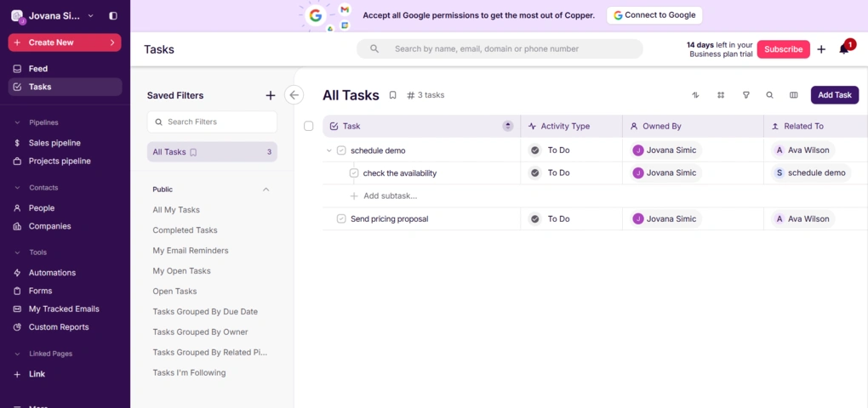
Task: Click Jovana Simic avatar in schedule demo row
Action: tap(638, 150)
